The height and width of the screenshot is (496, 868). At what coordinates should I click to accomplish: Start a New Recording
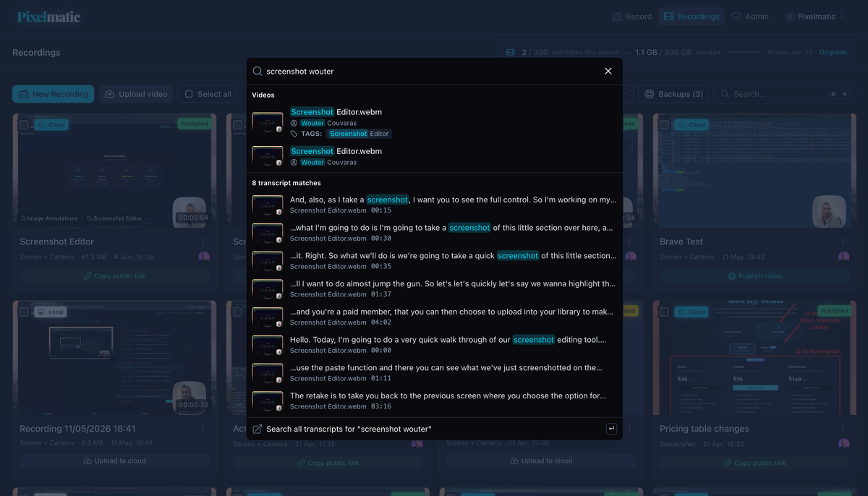(53, 94)
